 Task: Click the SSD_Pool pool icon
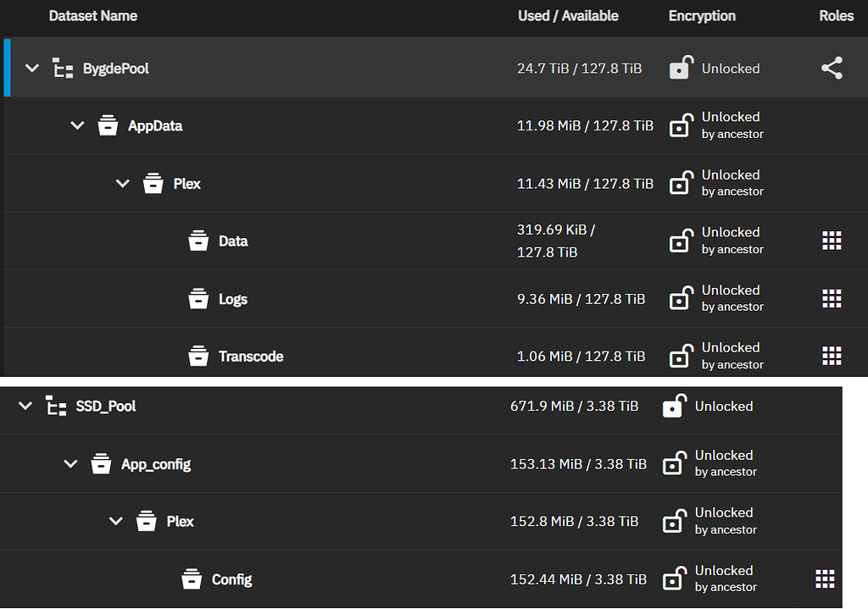56,406
